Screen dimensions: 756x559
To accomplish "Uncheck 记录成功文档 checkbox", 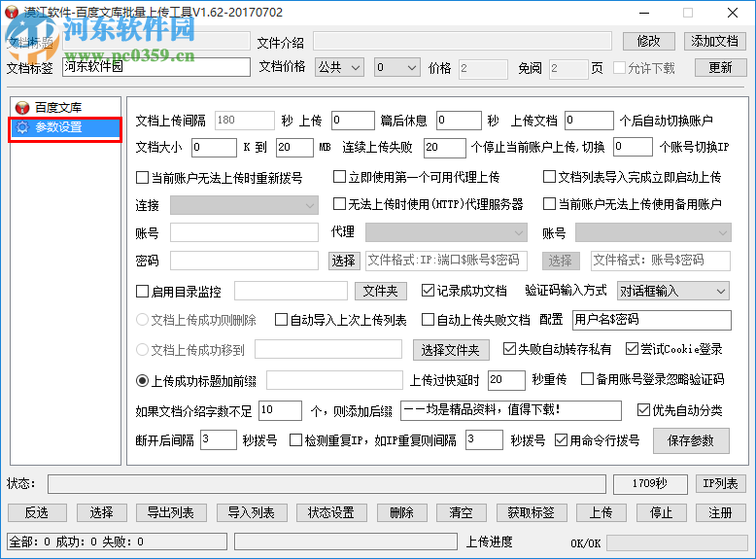I will point(428,291).
